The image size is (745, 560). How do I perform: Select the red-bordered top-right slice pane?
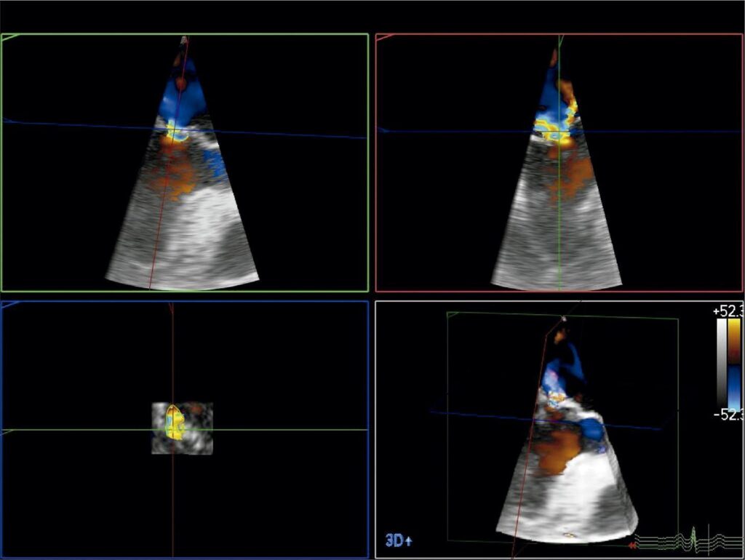pos(559,162)
